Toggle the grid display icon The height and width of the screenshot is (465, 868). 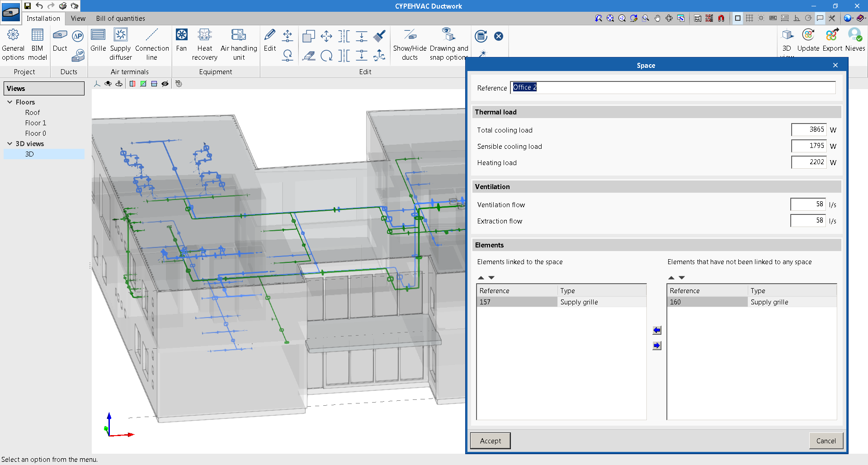point(750,18)
